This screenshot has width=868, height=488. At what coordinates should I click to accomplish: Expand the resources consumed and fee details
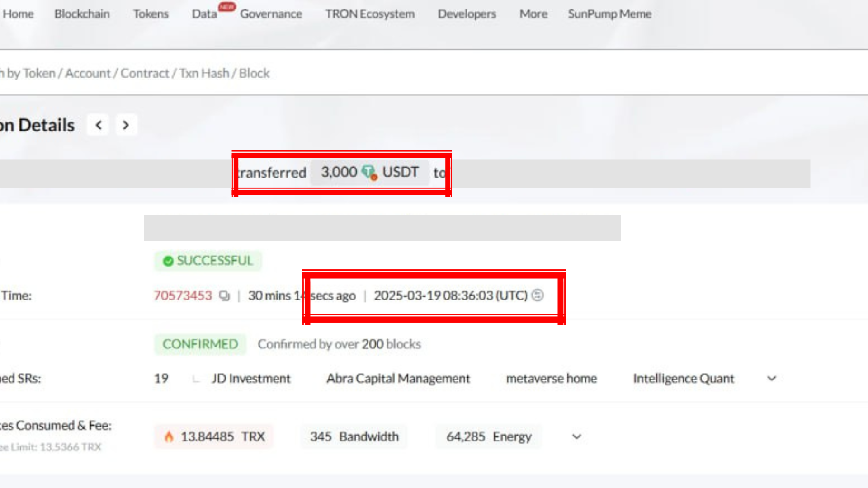pos(576,436)
